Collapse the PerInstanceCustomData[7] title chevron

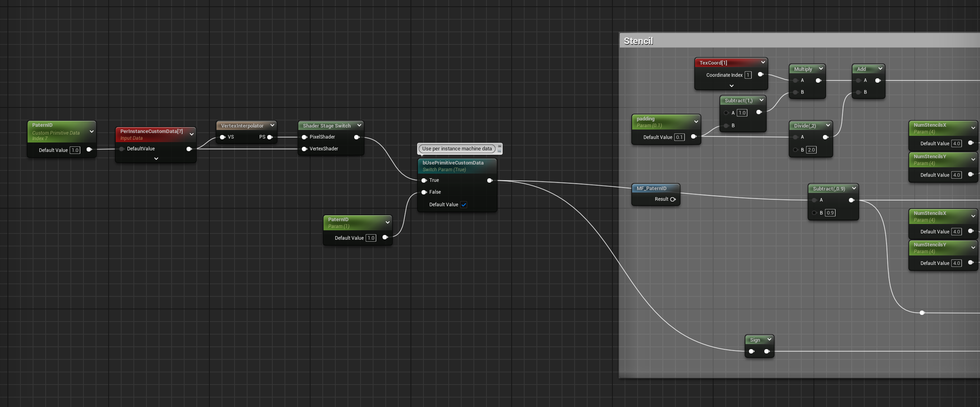[192, 134]
